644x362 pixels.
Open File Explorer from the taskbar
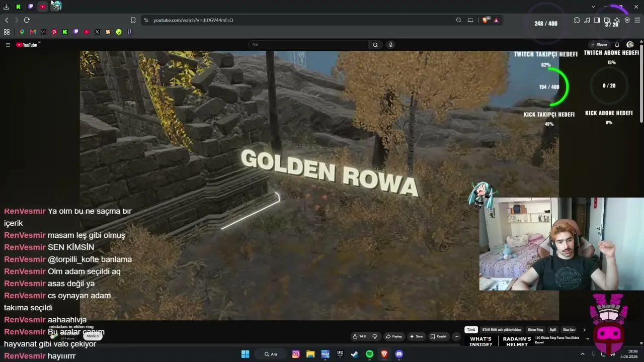click(310, 354)
